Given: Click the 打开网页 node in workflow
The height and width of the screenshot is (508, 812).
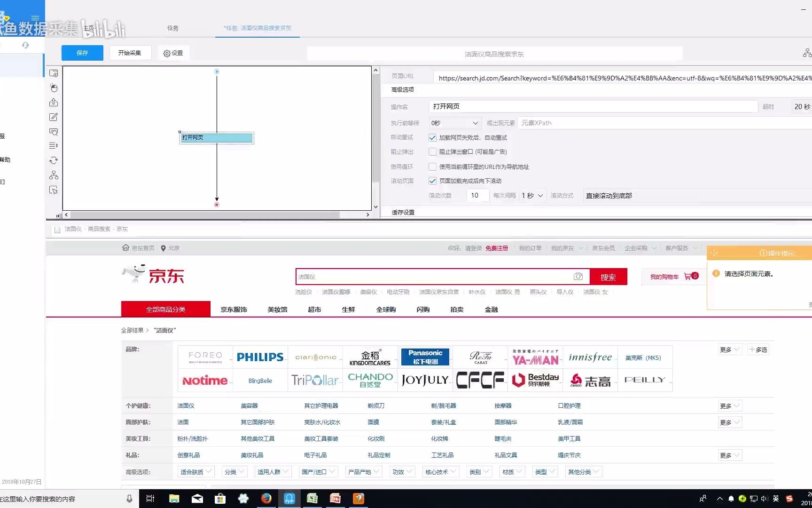Looking at the screenshot, I should coord(217,138).
